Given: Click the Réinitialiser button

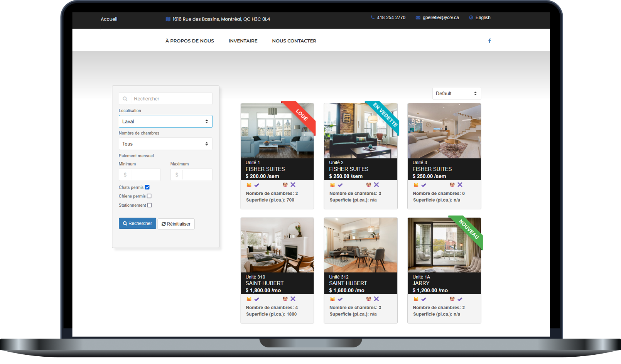Looking at the screenshot, I should pos(176,224).
